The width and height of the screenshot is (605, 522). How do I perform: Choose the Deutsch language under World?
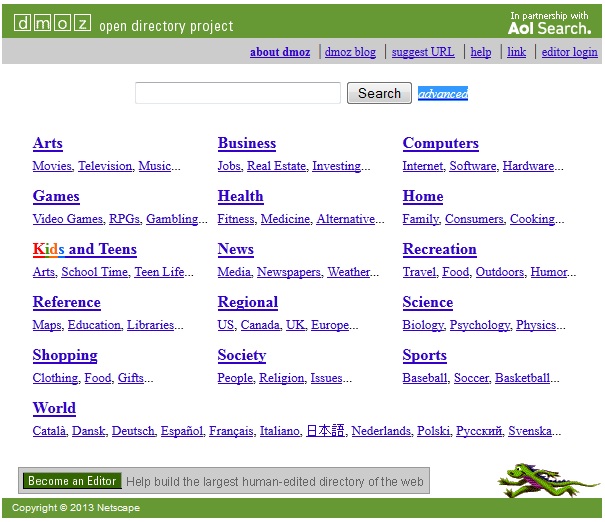[133, 431]
